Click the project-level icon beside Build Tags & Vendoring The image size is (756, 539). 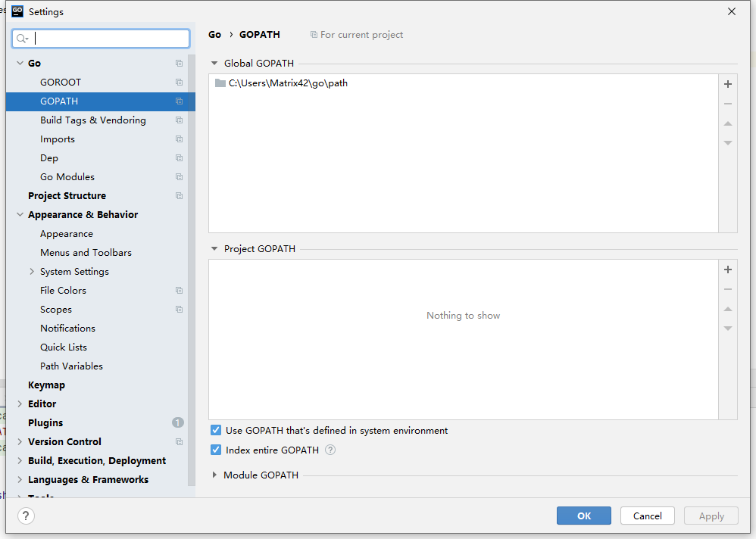coord(180,120)
